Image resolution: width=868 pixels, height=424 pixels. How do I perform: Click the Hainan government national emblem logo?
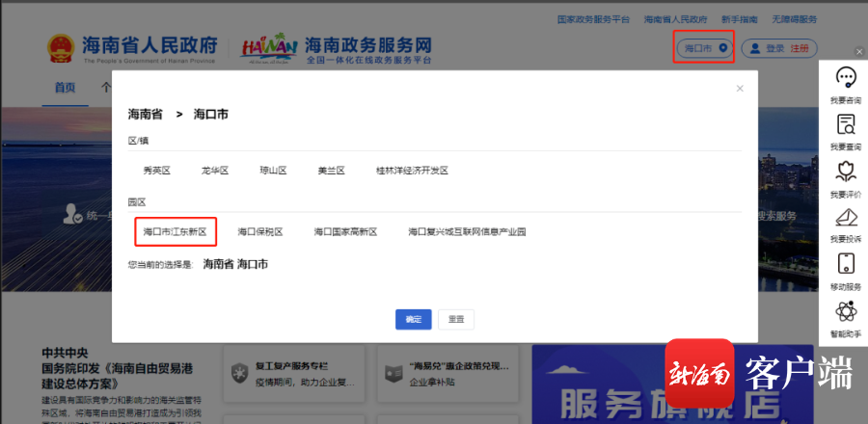60,49
